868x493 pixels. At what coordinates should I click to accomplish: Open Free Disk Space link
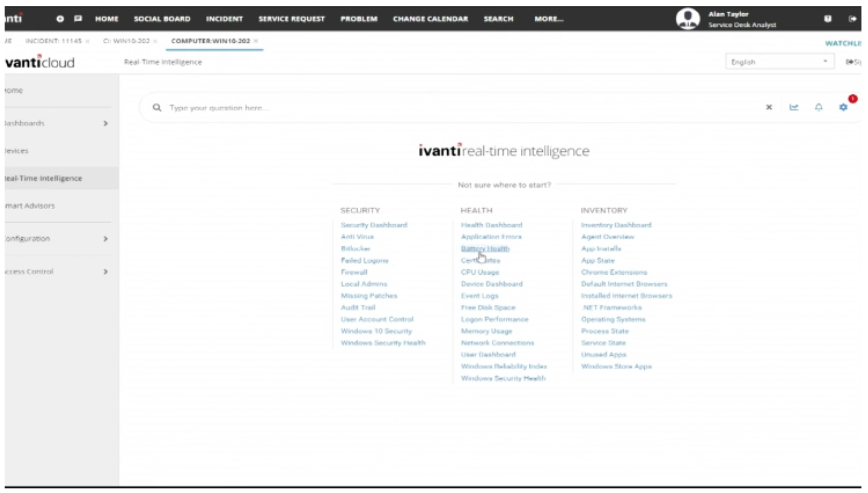coord(488,308)
